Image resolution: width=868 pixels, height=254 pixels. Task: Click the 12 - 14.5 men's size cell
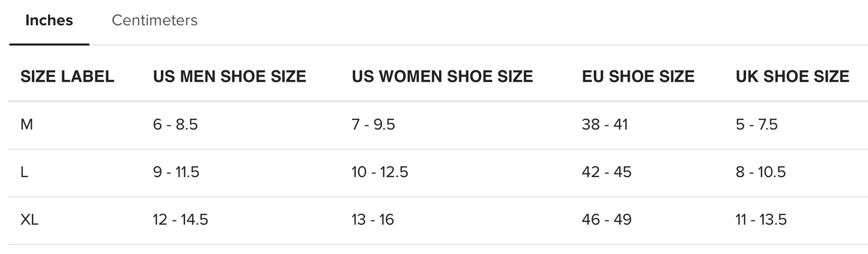[x=180, y=220]
